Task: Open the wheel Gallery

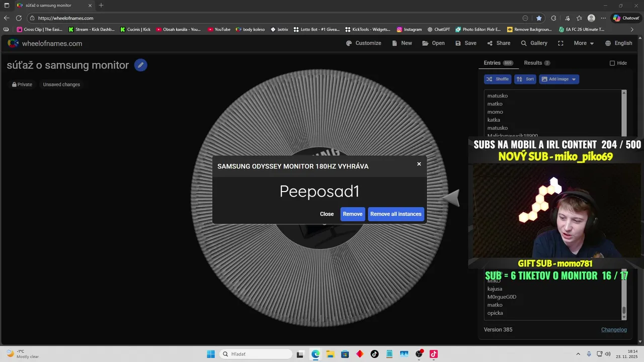Action: (534, 43)
